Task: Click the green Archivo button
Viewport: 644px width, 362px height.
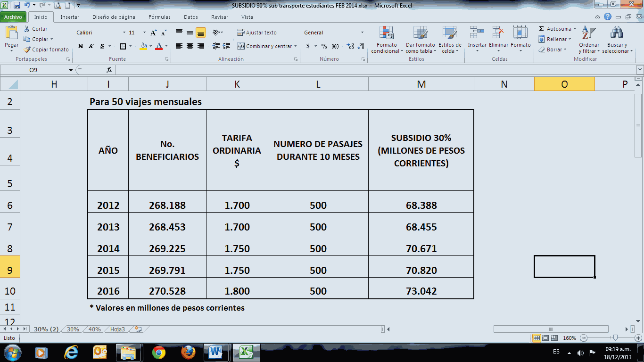Action: pos(13,17)
